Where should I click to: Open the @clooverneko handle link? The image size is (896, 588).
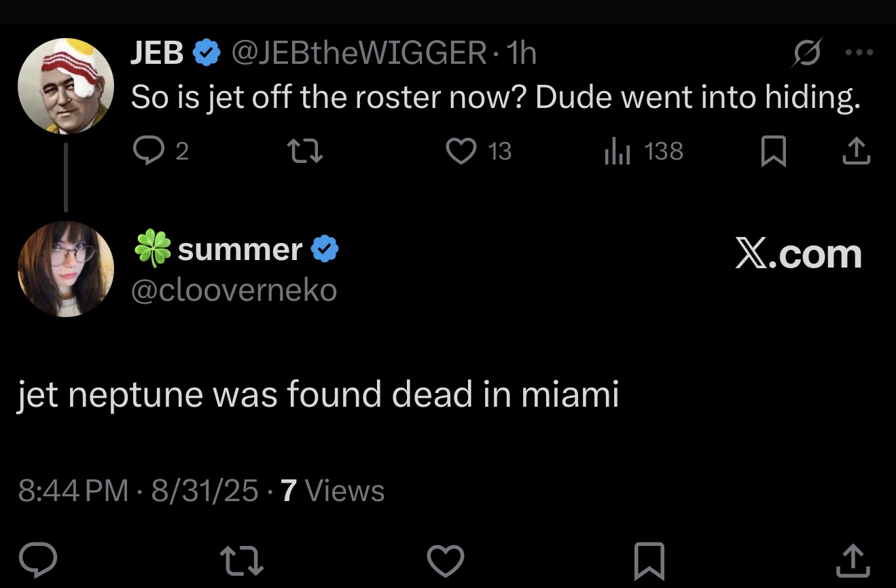click(x=234, y=291)
